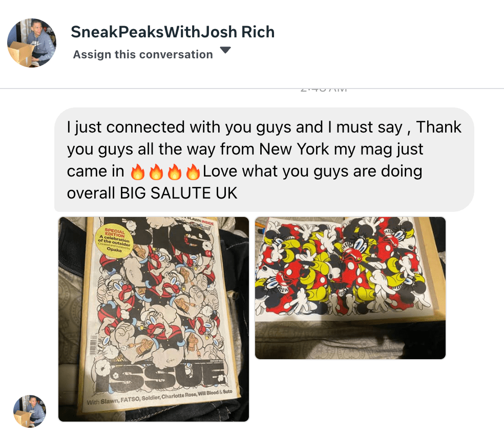Select the message bubble from New York
This screenshot has width=504, height=439.
(x=264, y=160)
